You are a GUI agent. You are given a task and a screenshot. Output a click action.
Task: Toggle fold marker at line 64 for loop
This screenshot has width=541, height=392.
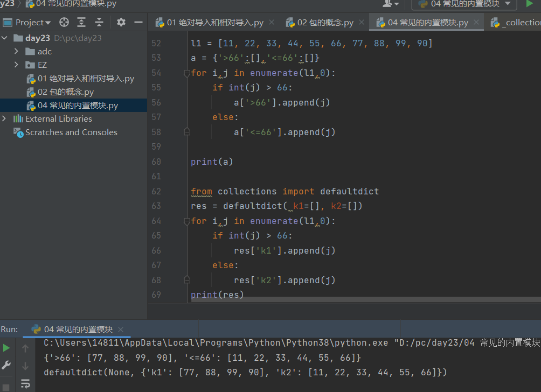[x=187, y=221]
